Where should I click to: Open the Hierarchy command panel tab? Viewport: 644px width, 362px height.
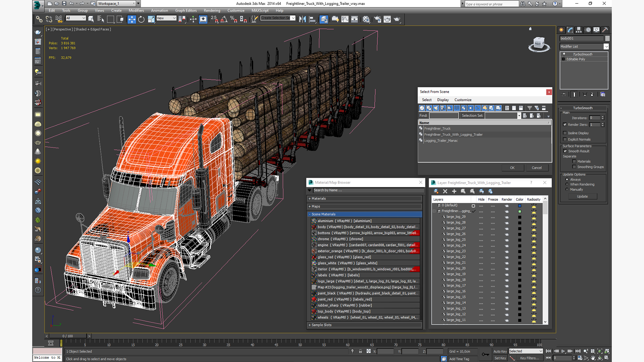coord(579,30)
